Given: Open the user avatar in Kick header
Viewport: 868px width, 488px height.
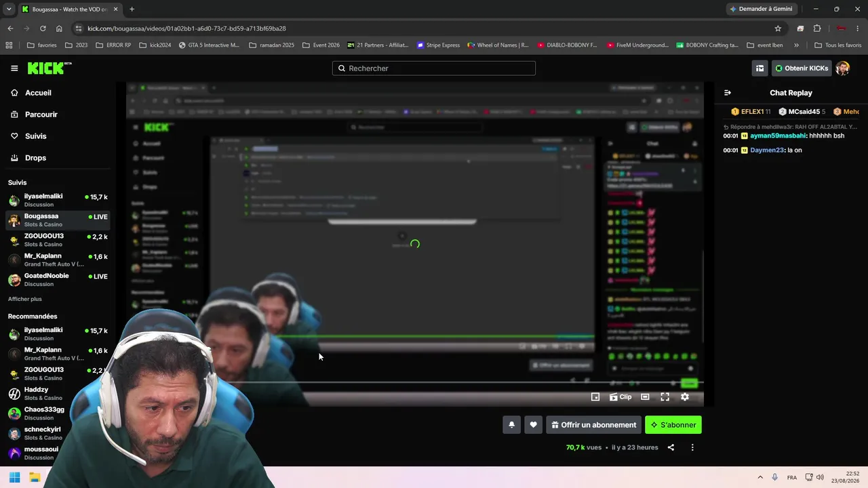Looking at the screenshot, I should [x=842, y=68].
